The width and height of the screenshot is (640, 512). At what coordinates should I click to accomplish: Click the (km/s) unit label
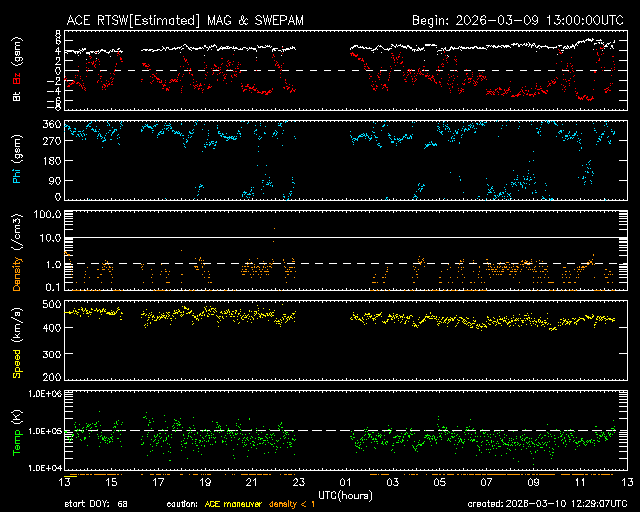pos(17,325)
